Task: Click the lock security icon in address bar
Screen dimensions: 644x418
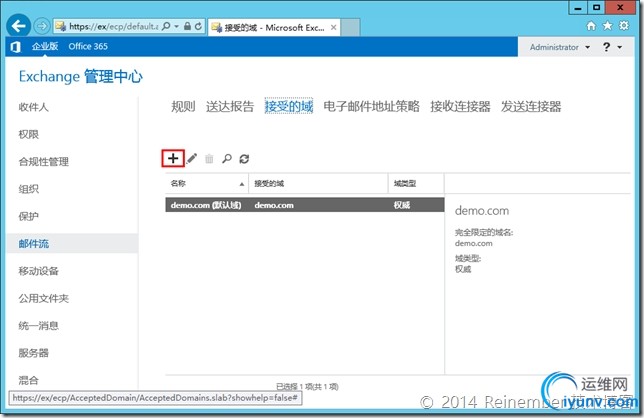Action: point(187,26)
